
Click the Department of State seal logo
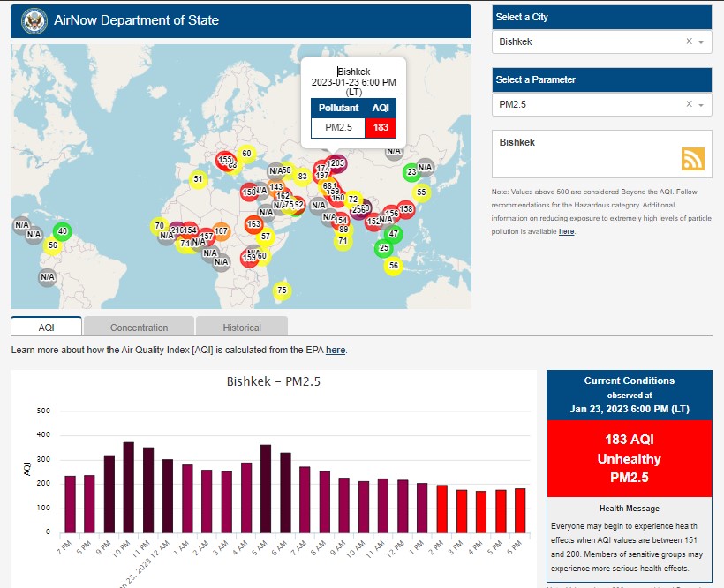pyautogui.click(x=33, y=20)
